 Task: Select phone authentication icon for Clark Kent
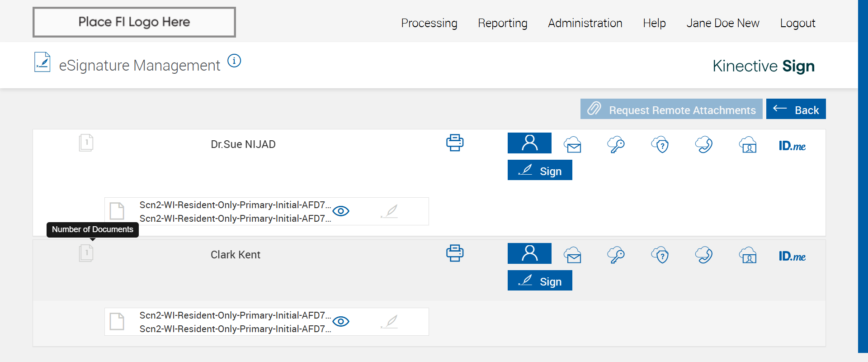click(704, 255)
